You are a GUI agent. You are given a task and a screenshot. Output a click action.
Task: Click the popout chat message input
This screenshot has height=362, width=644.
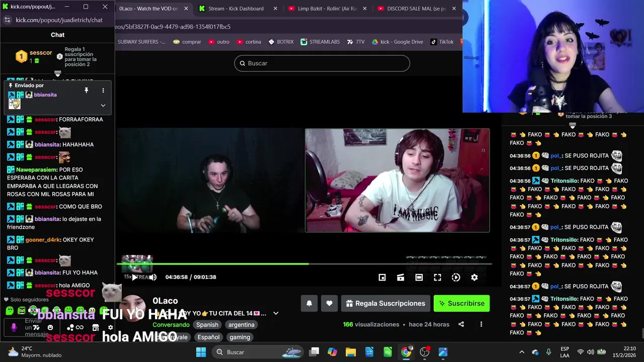coord(33,327)
